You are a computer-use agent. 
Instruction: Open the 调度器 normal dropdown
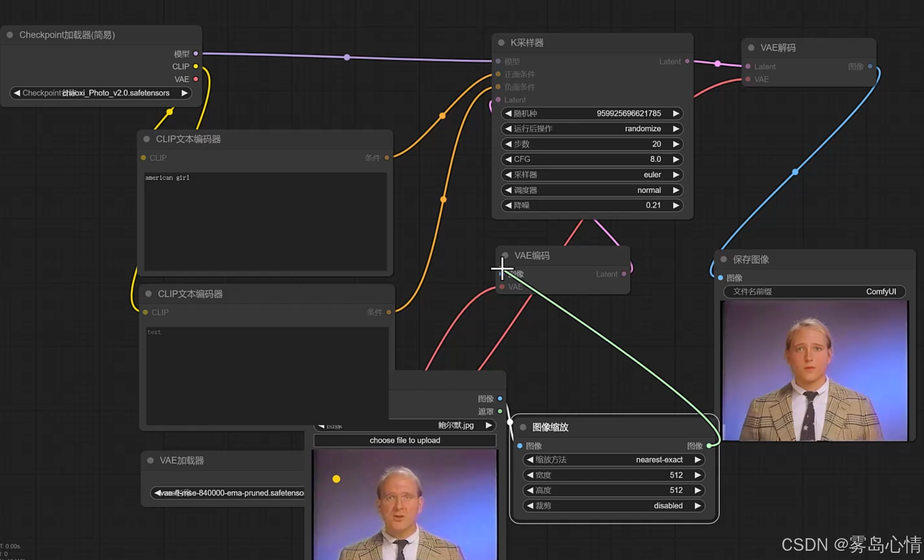pos(592,190)
